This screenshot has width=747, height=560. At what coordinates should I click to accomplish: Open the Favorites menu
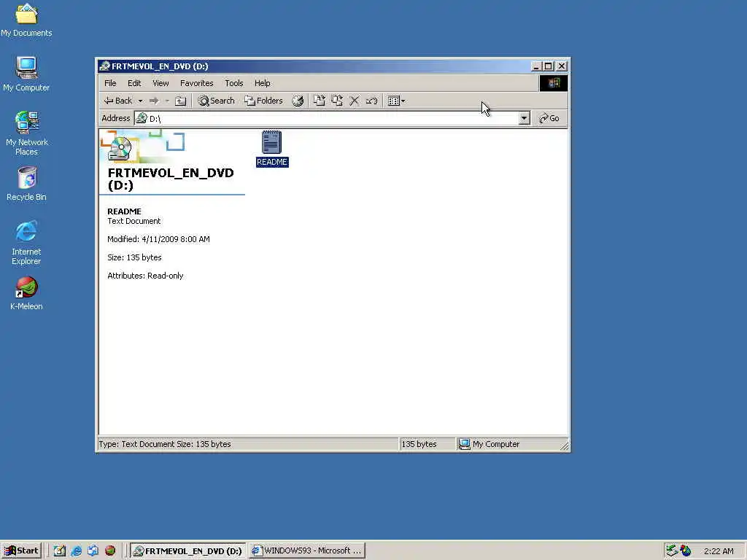tap(197, 83)
